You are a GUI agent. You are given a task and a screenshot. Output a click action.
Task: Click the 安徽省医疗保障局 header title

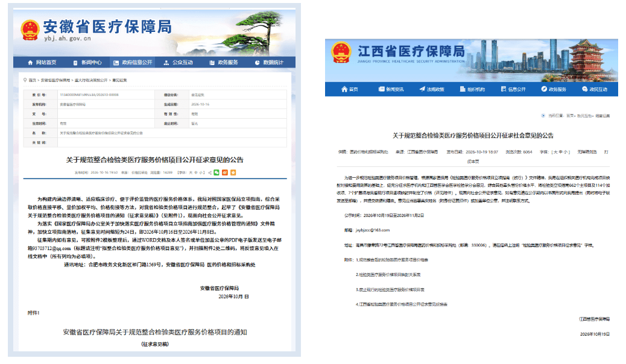click(x=107, y=27)
